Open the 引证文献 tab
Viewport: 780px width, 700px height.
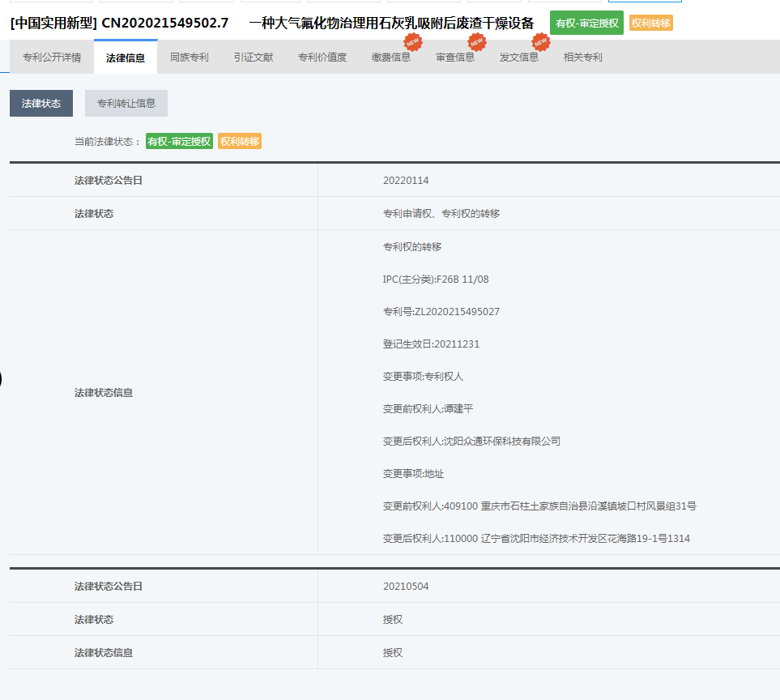[x=254, y=58]
